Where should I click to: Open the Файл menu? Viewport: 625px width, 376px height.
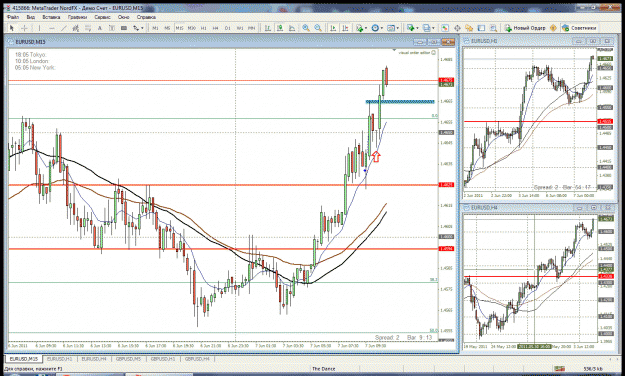pyautogui.click(x=13, y=17)
